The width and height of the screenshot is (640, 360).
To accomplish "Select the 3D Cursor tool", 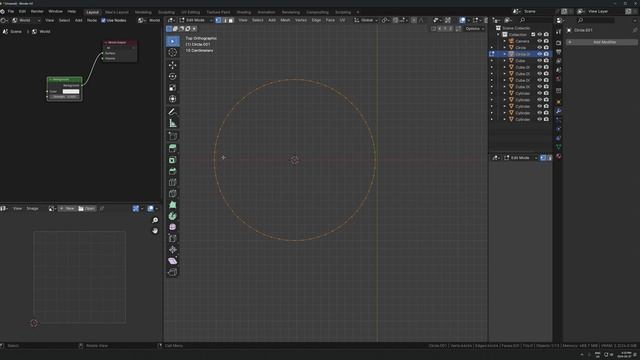I will click(x=173, y=52).
